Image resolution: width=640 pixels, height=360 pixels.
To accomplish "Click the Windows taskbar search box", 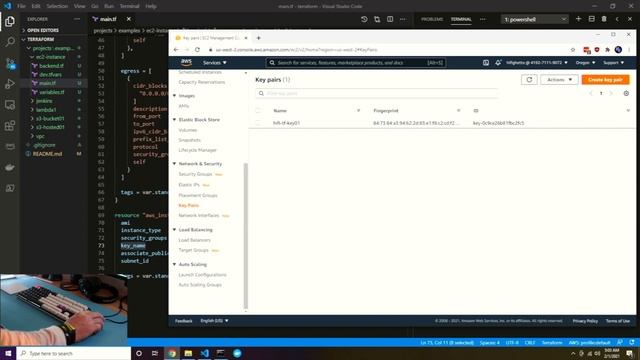I will click(x=74, y=353).
